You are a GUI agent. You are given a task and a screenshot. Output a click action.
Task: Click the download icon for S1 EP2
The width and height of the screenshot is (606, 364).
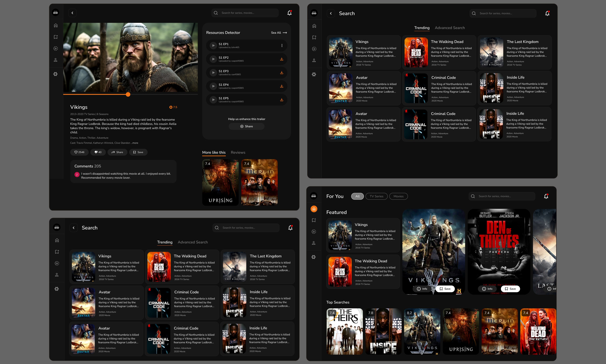pos(282,59)
